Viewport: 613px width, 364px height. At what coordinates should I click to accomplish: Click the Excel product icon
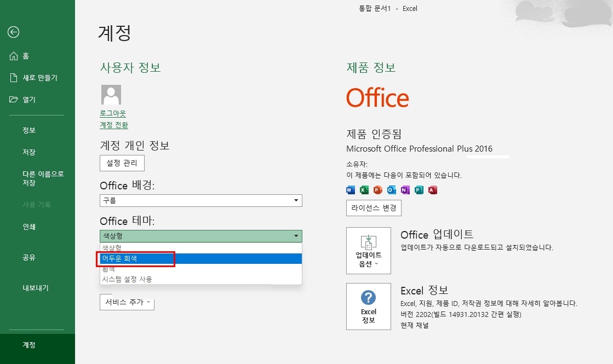coord(364,190)
